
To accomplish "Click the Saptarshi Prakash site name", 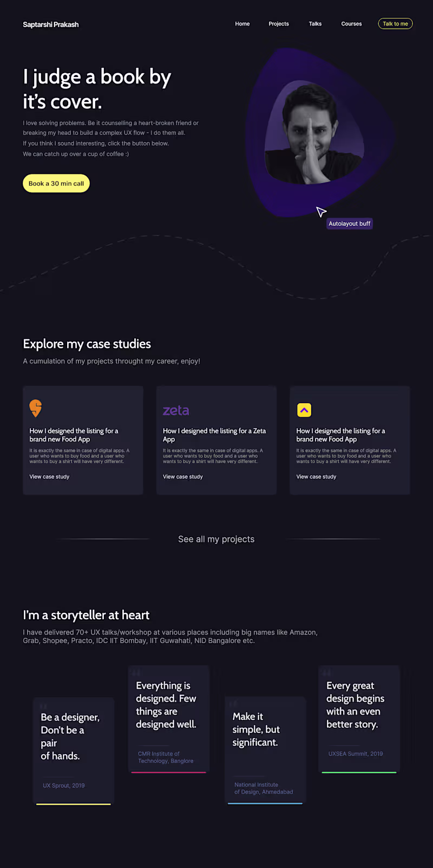I will point(51,24).
